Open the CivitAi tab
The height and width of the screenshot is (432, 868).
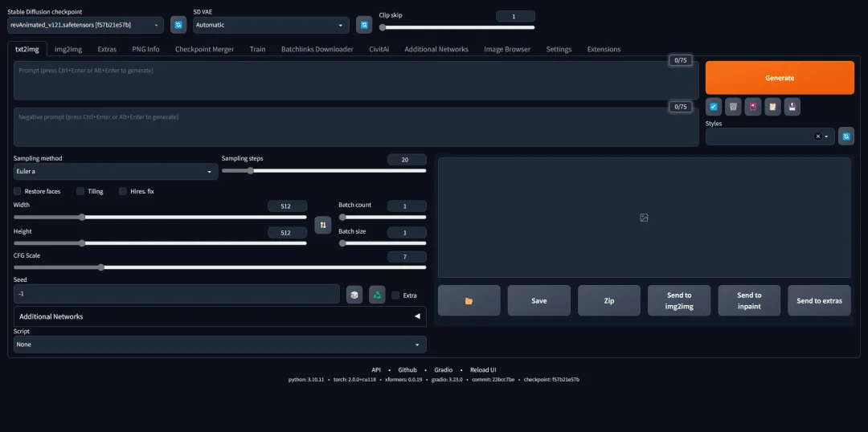(379, 49)
